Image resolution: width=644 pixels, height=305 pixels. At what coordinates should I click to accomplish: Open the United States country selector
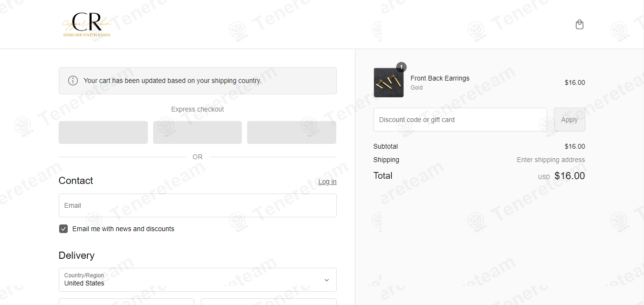pos(197,280)
